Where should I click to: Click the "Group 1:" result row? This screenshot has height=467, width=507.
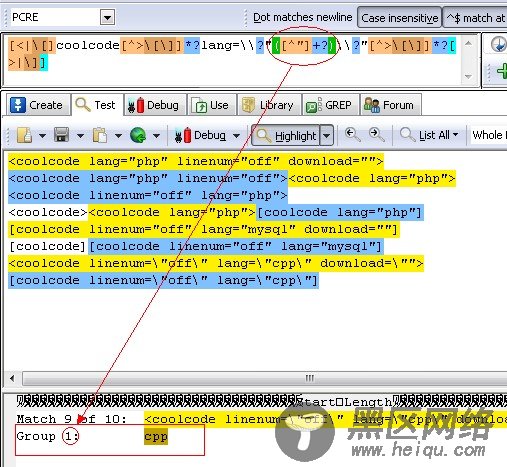pos(92,436)
